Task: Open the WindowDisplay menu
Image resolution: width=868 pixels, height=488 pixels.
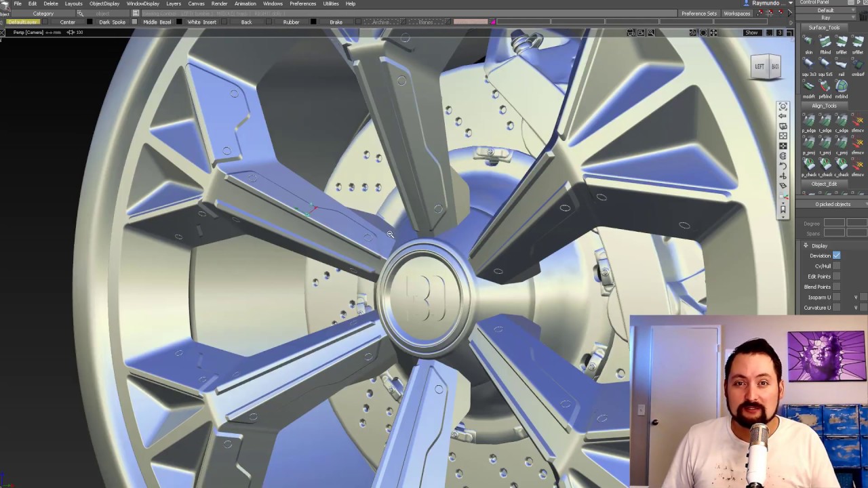Action: 142,3
